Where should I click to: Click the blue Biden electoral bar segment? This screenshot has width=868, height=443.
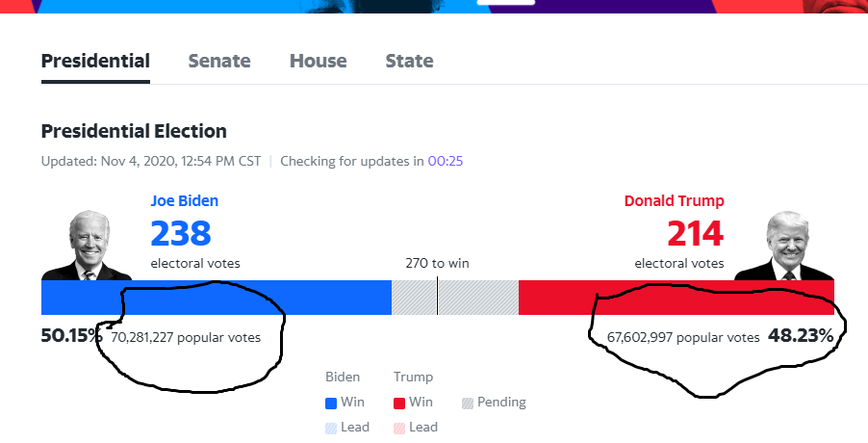[216, 298]
